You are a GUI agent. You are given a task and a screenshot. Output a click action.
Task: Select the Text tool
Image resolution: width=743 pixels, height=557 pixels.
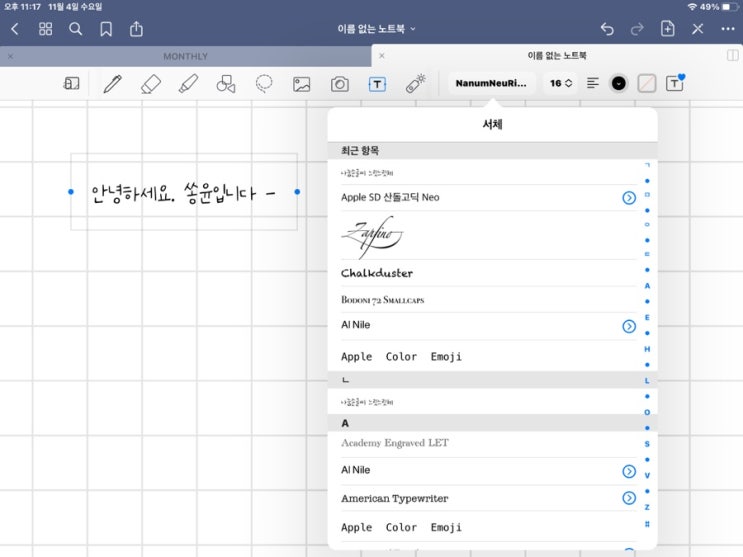coord(377,84)
